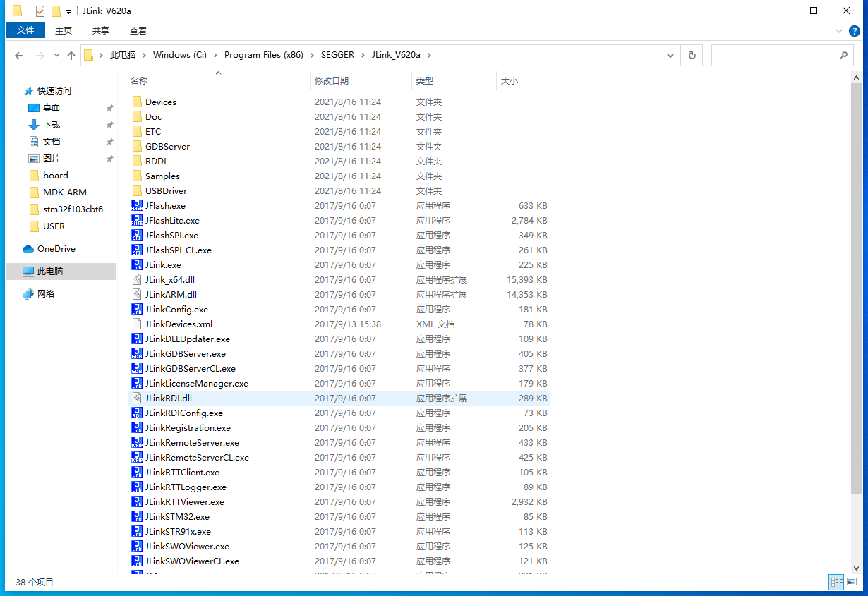
Task: Select stm32f103cbt6 in navigation pane
Action: 73,209
